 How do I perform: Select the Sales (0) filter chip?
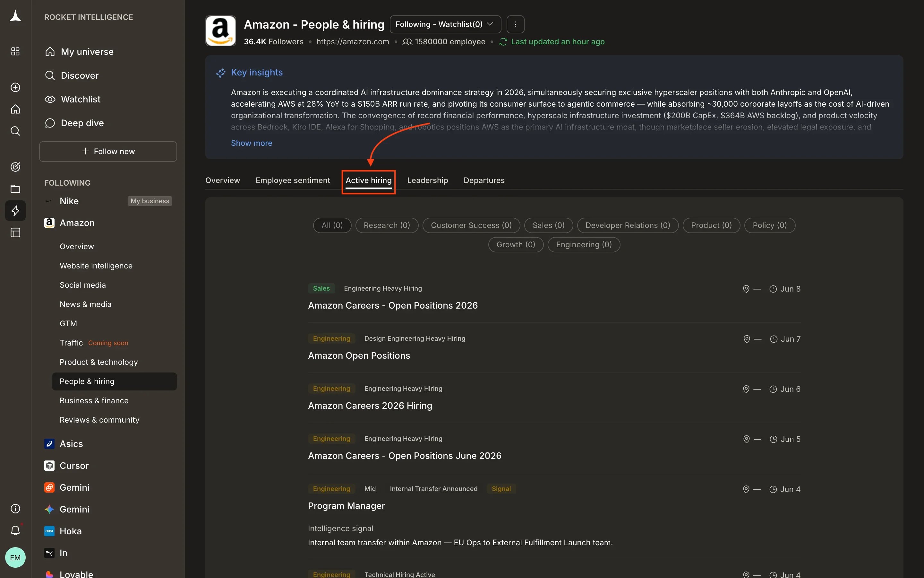point(549,225)
